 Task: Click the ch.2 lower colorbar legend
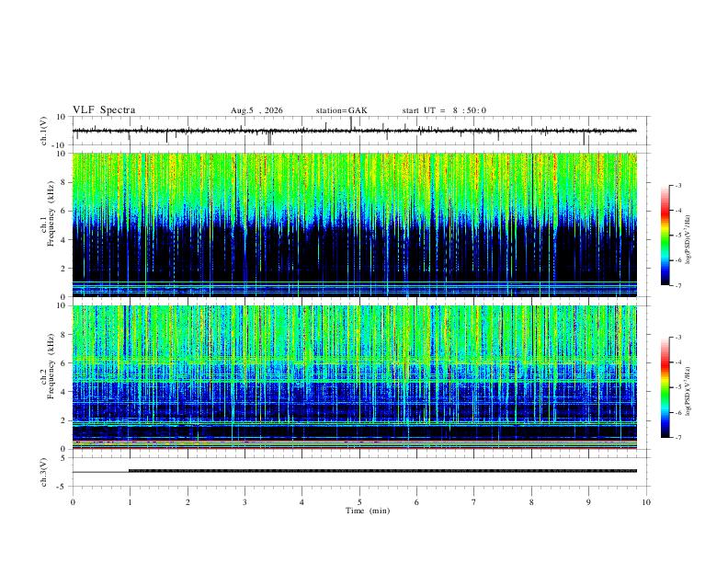click(x=665, y=387)
